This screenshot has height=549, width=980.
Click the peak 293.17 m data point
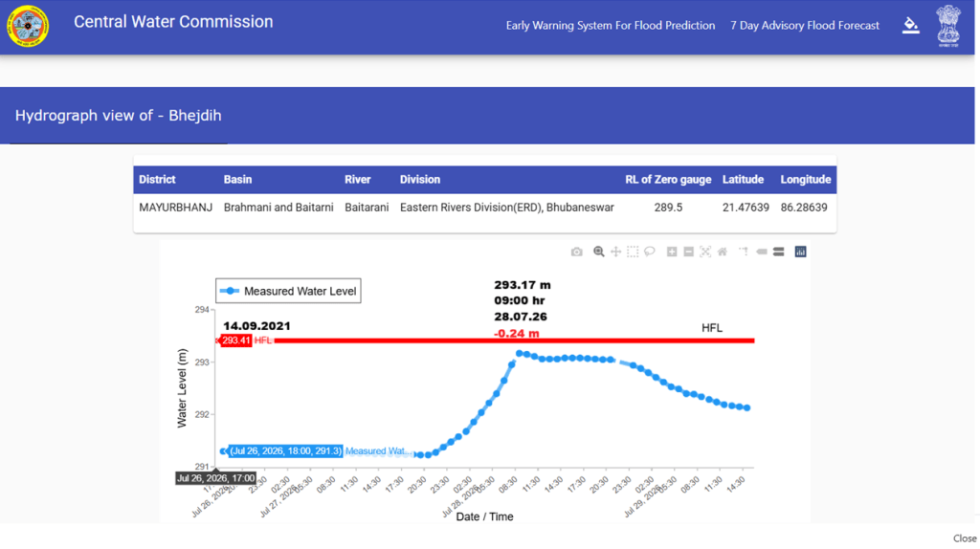coord(519,354)
